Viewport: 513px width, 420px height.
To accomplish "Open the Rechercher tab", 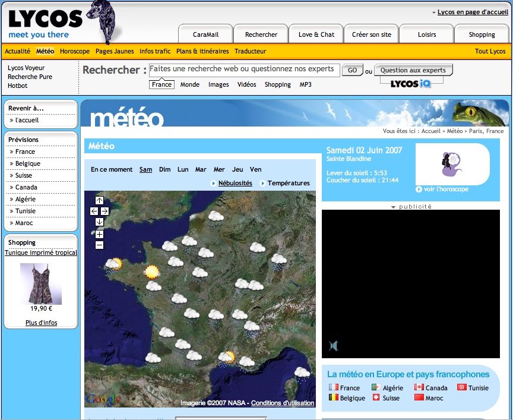I will tap(261, 34).
